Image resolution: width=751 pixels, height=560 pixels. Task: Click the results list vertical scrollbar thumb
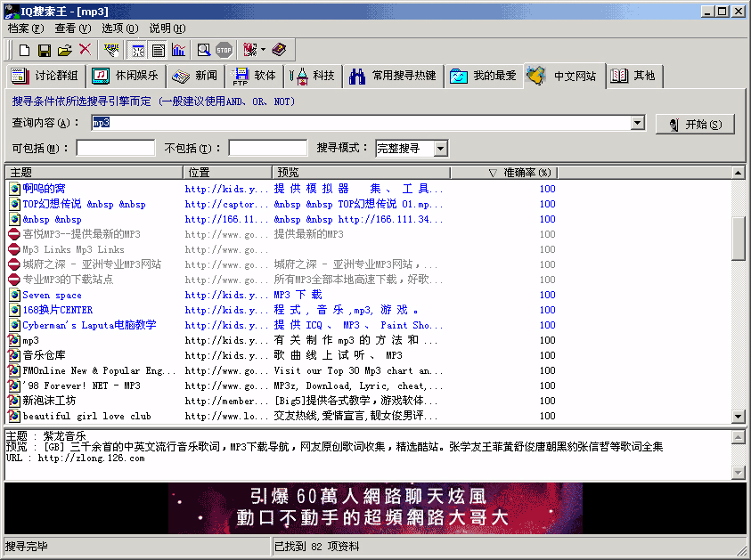click(x=738, y=237)
